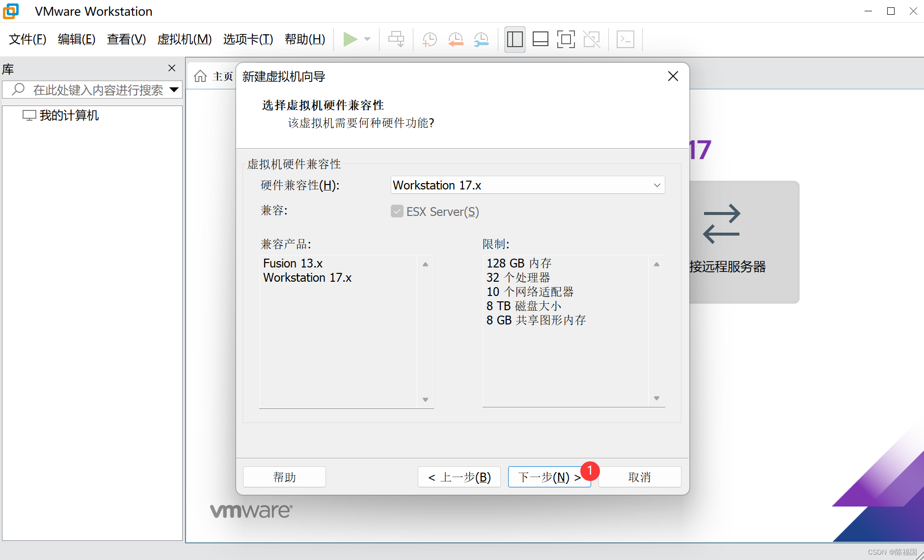Screen dimensions: 924x560
Task: Maximize the VMware Workstation window
Action: pyautogui.click(x=891, y=11)
